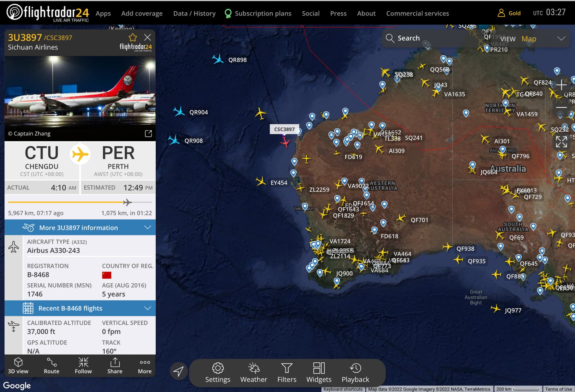Toggle my-location arrow button
Viewport: 575px width, 392px height.
click(178, 371)
